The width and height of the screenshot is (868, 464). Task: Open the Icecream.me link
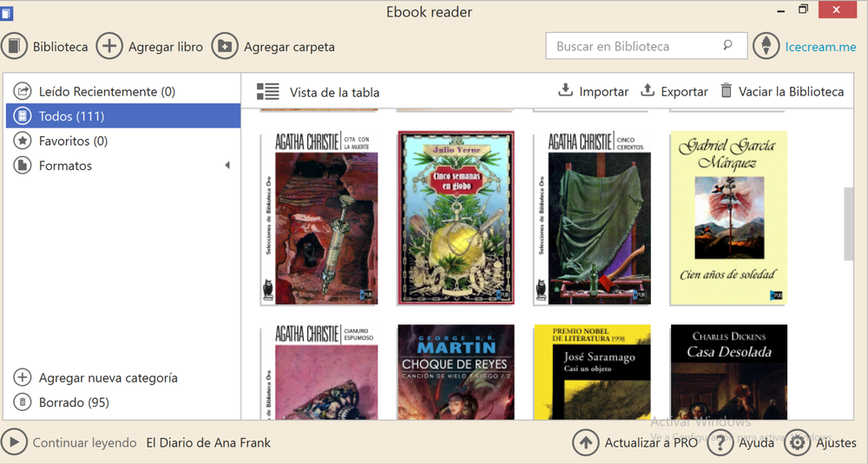click(820, 47)
